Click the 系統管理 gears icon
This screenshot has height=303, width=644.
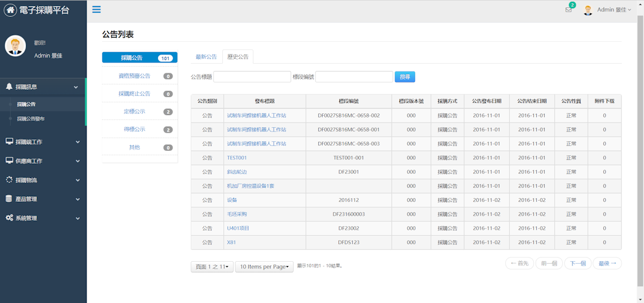(x=9, y=218)
